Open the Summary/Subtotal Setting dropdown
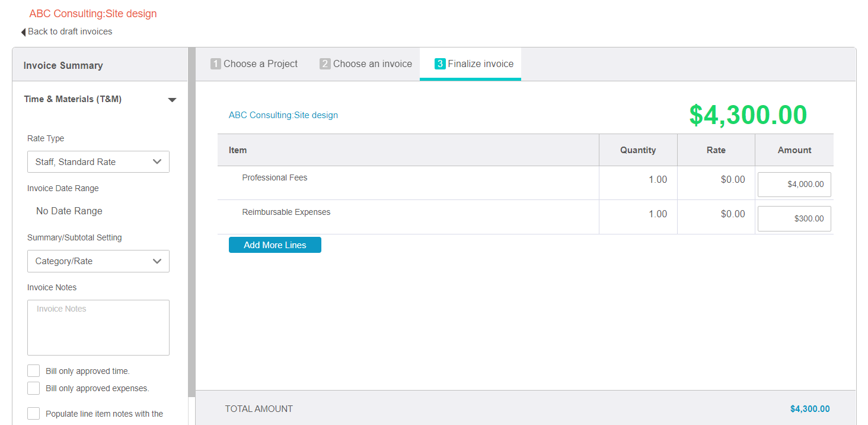The image size is (868, 425). pos(98,261)
